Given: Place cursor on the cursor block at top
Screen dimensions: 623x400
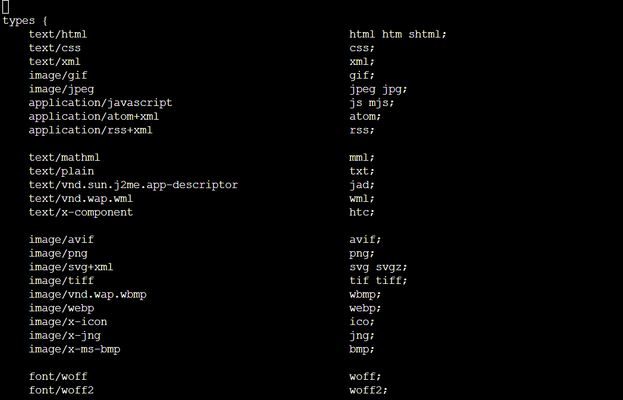Looking at the screenshot, I should 6,7.
